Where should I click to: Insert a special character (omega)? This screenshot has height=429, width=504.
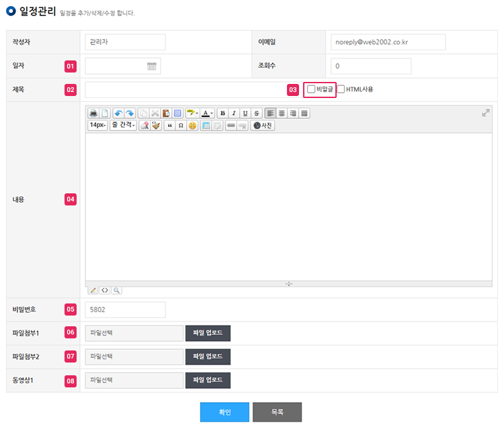point(181,126)
